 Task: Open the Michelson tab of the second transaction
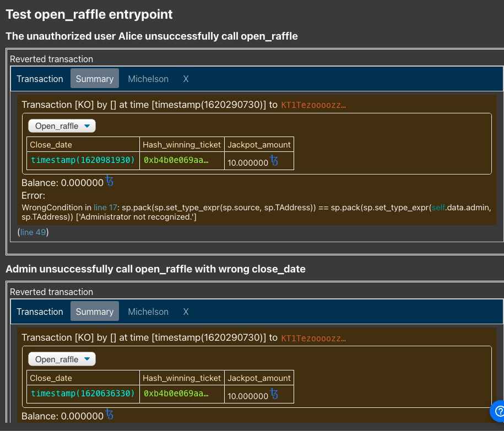click(148, 312)
